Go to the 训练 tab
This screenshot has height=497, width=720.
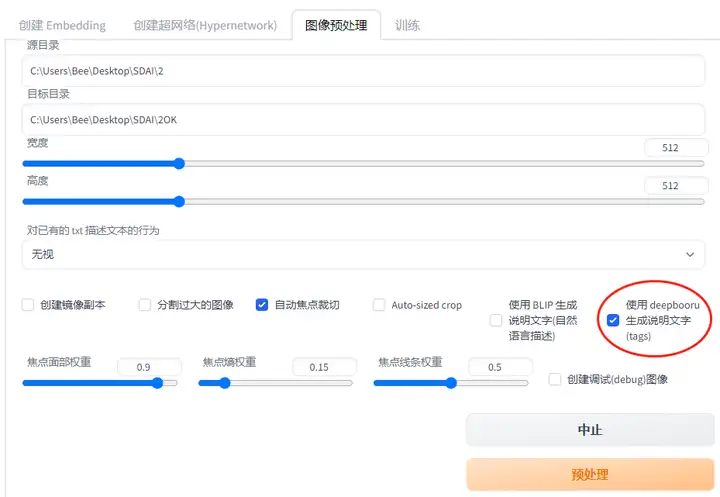pyautogui.click(x=407, y=25)
